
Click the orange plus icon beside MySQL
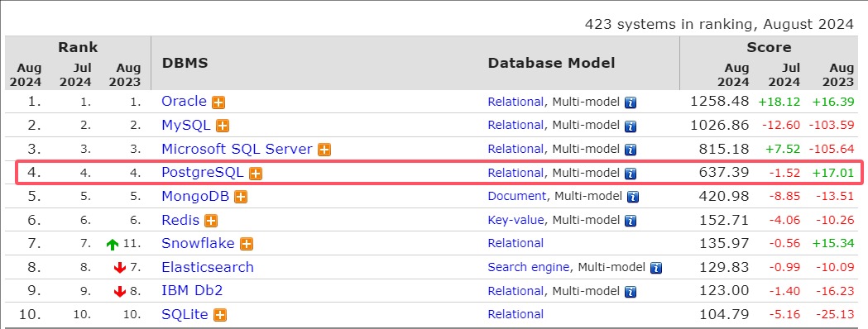pyautogui.click(x=223, y=126)
